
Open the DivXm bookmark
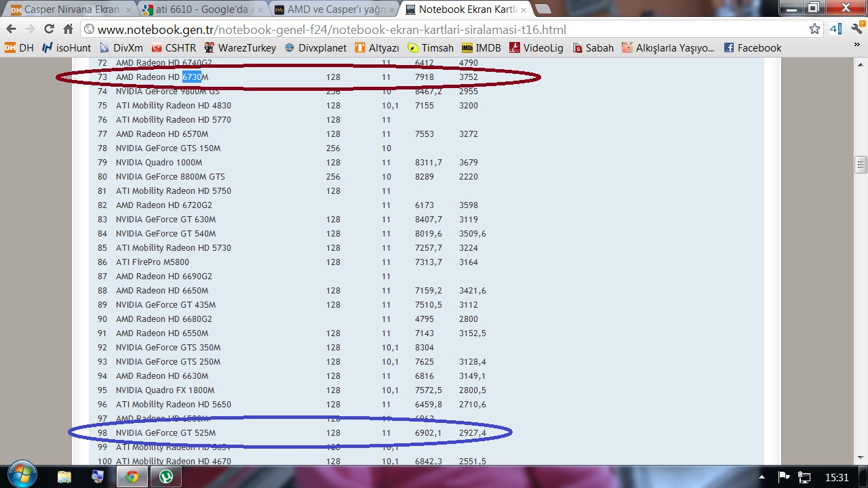point(121,48)
